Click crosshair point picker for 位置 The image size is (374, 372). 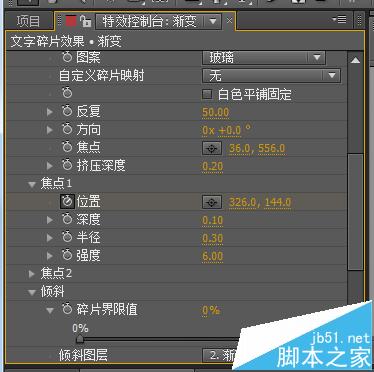tap(212, 202)
